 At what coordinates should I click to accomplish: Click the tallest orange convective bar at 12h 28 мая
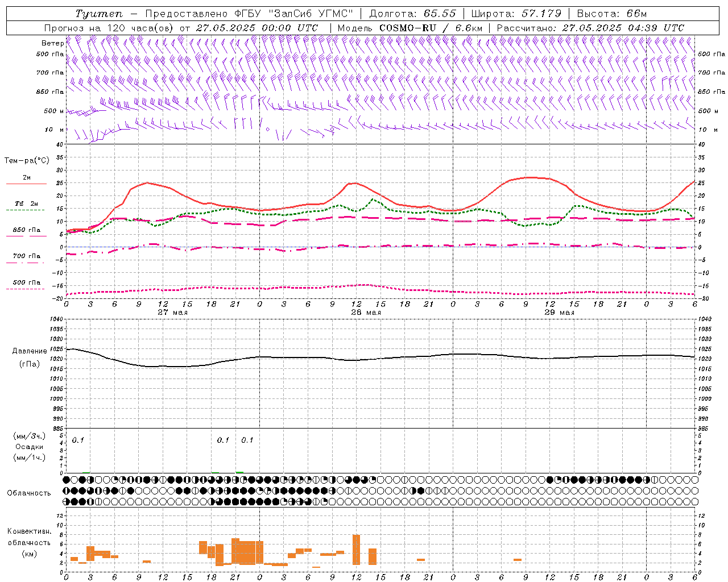click(x=356, y=550)
